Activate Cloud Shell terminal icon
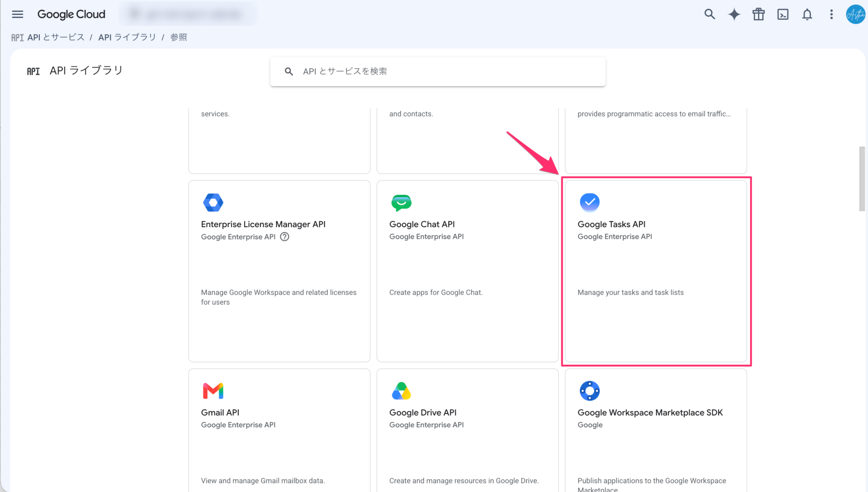The width and height of the screenshot is (868, 492). [783, 14]
